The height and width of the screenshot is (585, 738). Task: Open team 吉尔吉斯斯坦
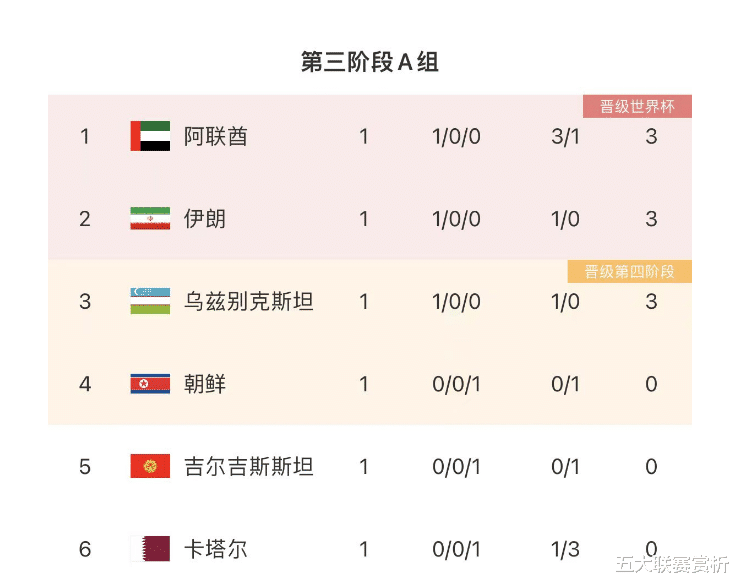pyautogui.click(x=249, y=466)
